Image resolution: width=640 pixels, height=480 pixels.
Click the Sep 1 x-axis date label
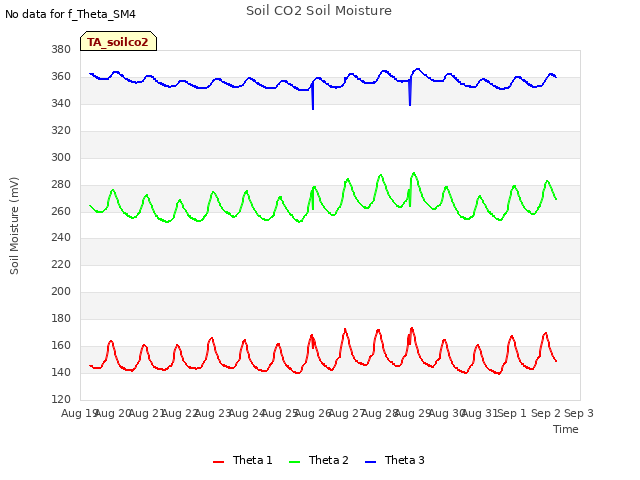click(x=512, y=413)
